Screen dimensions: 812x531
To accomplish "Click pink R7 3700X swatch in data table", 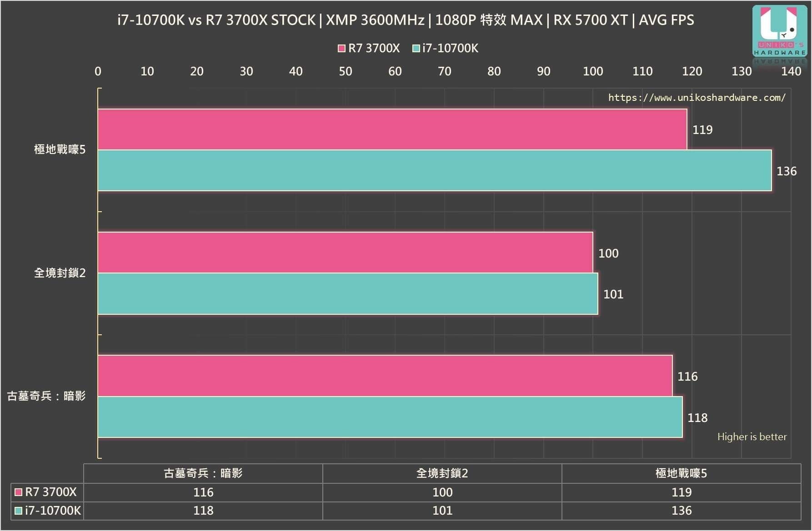I will (19, 492).
